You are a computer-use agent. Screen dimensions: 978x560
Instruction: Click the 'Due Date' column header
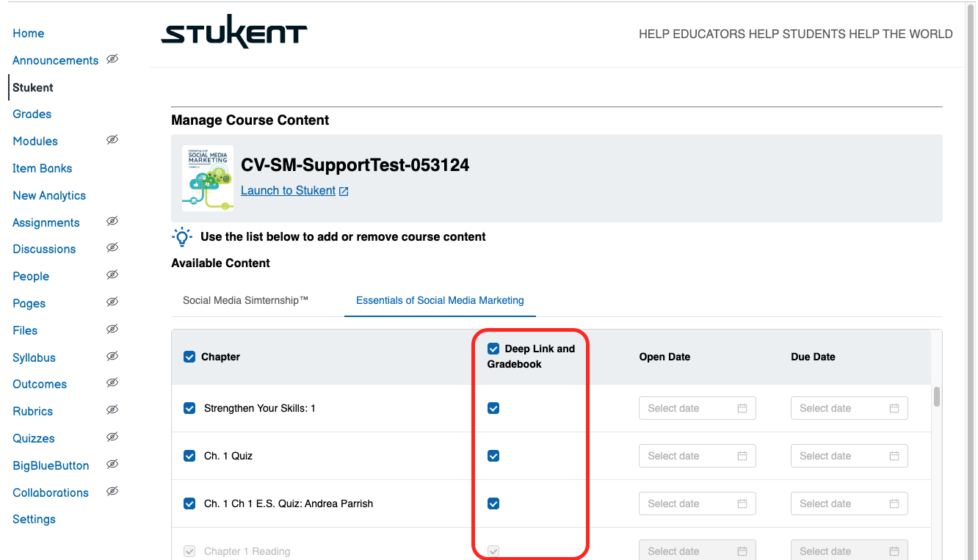813,357
